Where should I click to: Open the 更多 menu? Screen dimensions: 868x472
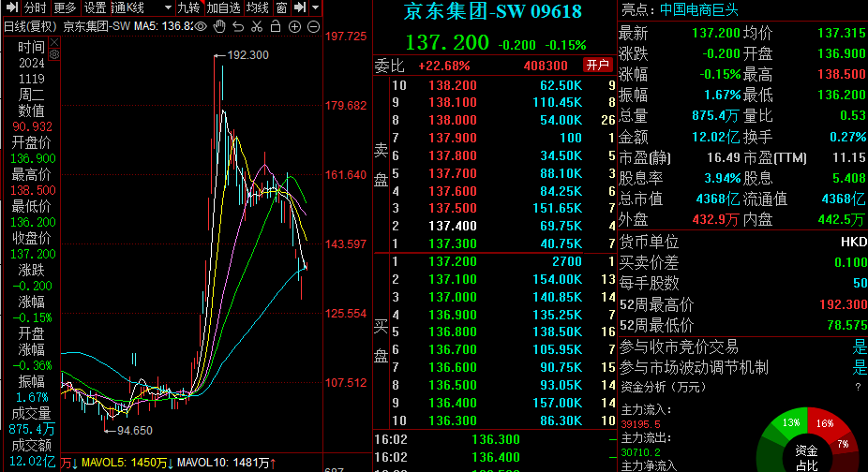click(65, 7)
